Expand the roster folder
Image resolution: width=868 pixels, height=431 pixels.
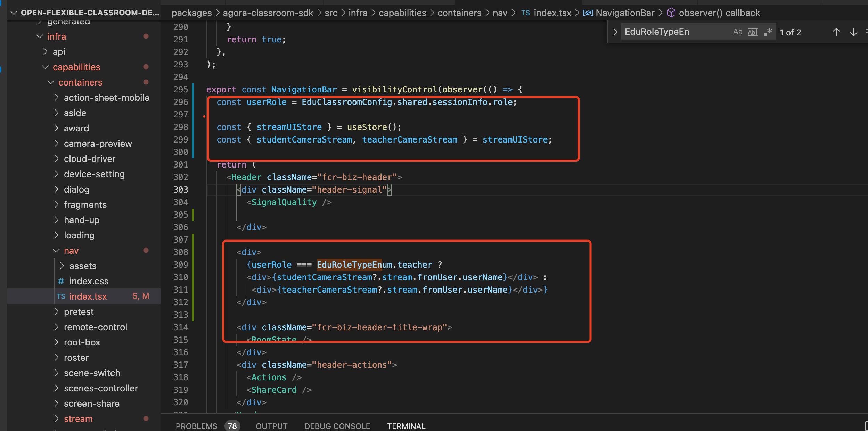[56, 358]
